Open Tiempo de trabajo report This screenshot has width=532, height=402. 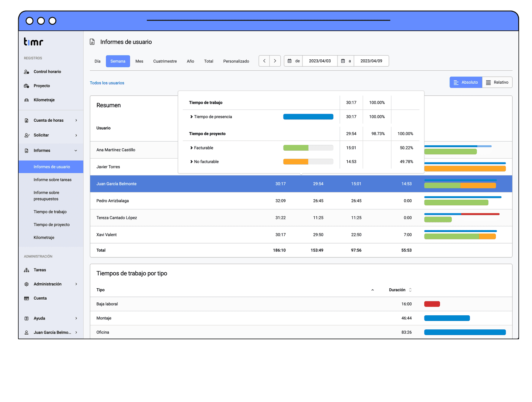tap(50, 212)
